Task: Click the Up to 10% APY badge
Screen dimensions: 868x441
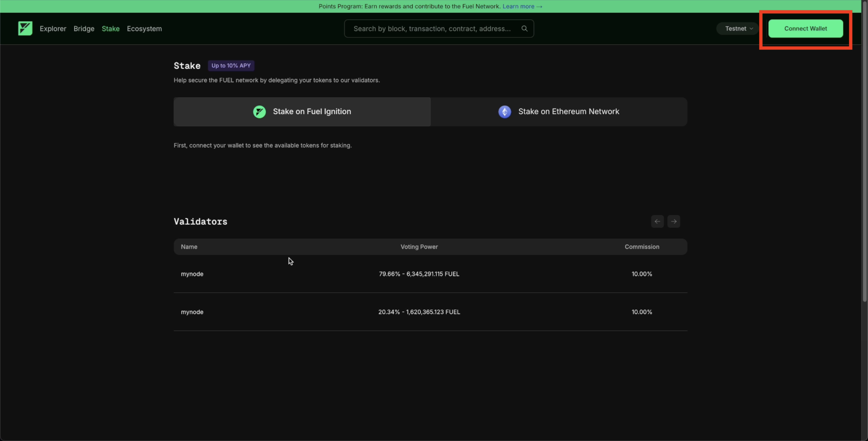Action: click(231, 66)
